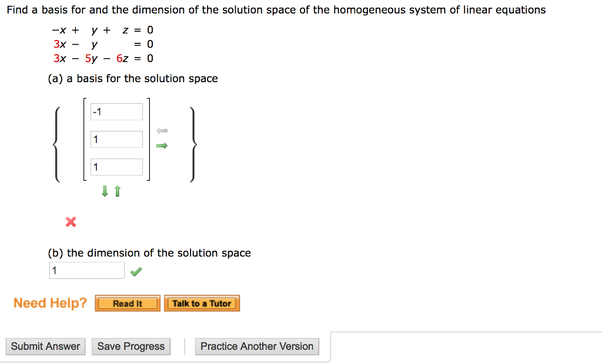Click the blank panel beside Practice Another Version
The image size is (602, 364).
[x=464, y=346]
